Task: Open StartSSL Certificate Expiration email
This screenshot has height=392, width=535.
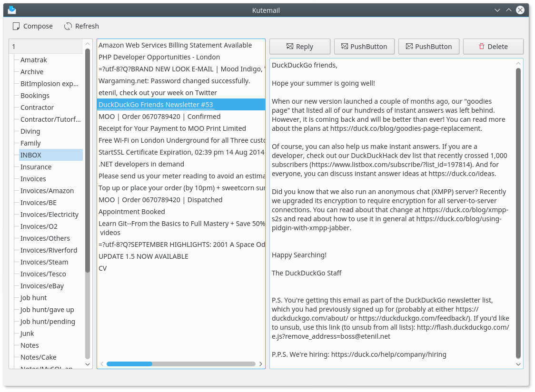Action: [181, 153]
